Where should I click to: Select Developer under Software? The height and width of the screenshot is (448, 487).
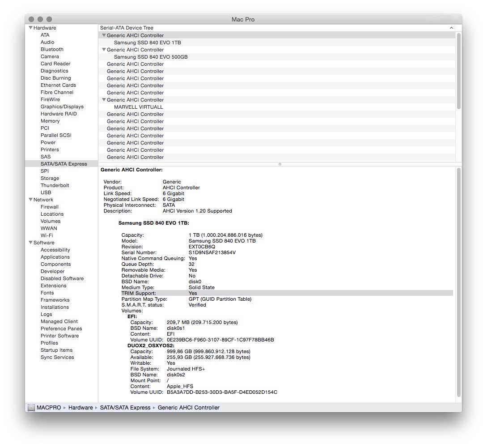52,271
